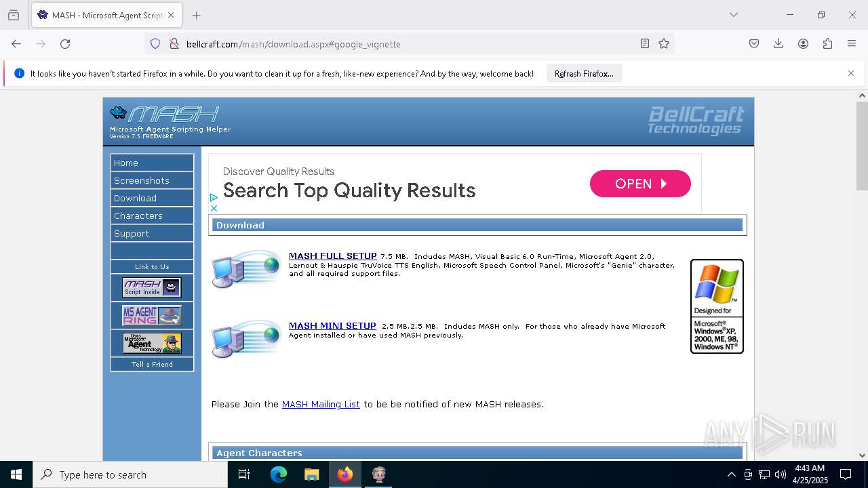Open Download in the site sidebar

click(x=152, y=198)
